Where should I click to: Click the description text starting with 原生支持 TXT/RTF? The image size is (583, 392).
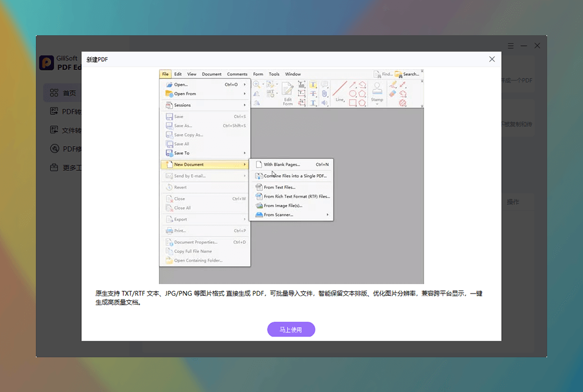pyautogui.click(x=289, y=297)
